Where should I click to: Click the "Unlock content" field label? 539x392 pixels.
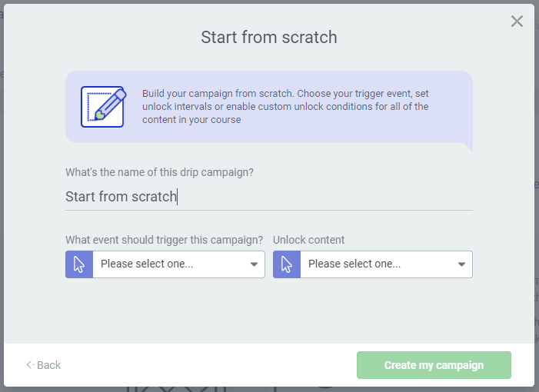point(308,240)
